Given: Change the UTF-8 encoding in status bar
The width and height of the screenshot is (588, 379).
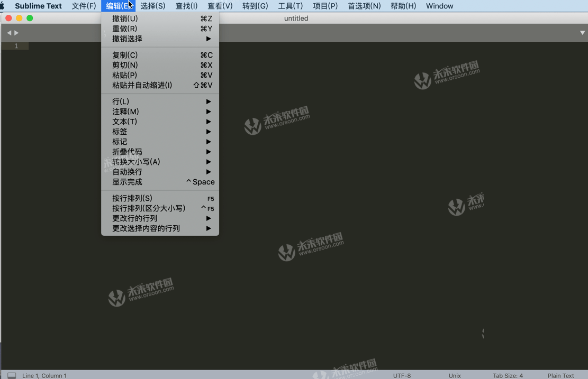Looking at the screenshot, I should tap(402, 375).
